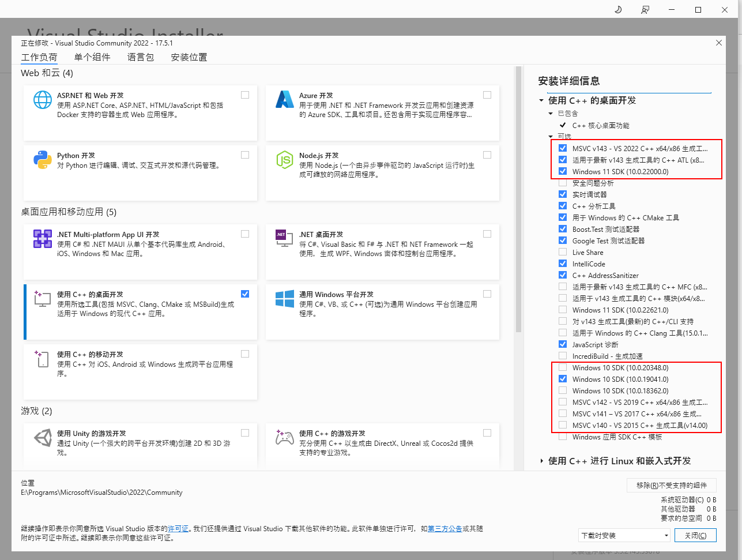Toggle the dark theme moon icon
The height and width of the screenshot is (560, 742).
pos(618,9)
